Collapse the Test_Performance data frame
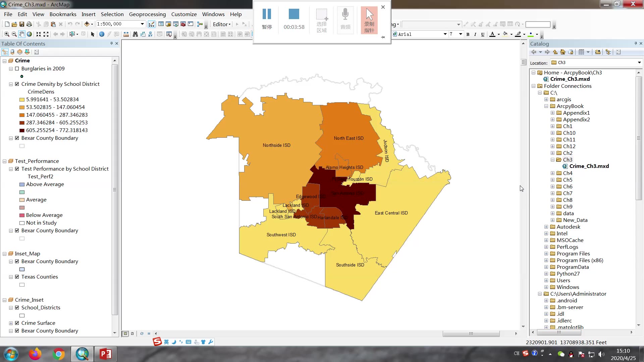The image size is (644, 362). tap(5, 161)
